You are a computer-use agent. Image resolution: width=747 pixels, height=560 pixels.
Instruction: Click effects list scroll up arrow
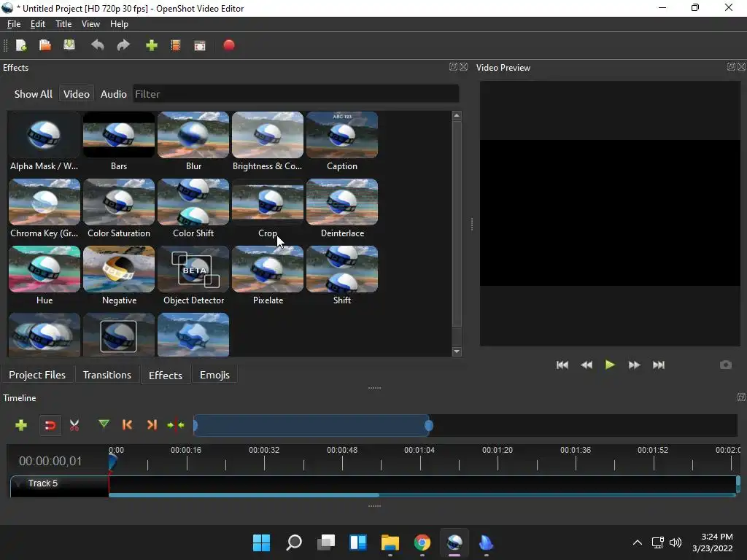pyautogui.click(x=457, y=115)
